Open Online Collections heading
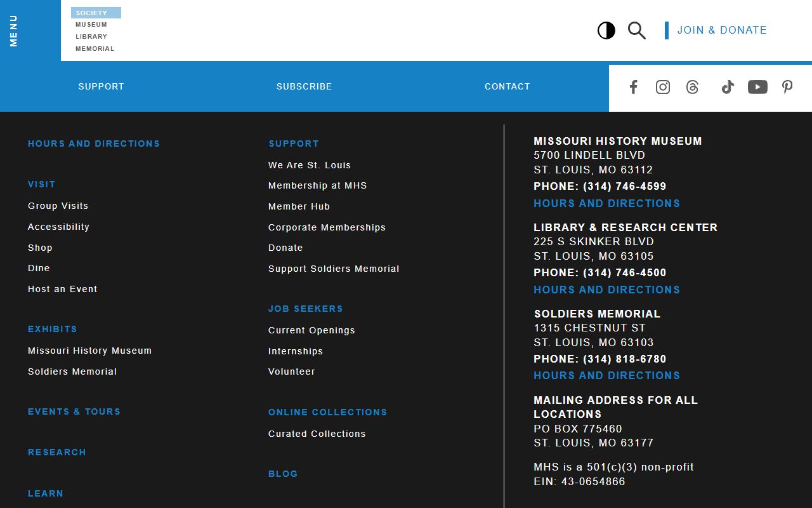 tap(328, 412)
